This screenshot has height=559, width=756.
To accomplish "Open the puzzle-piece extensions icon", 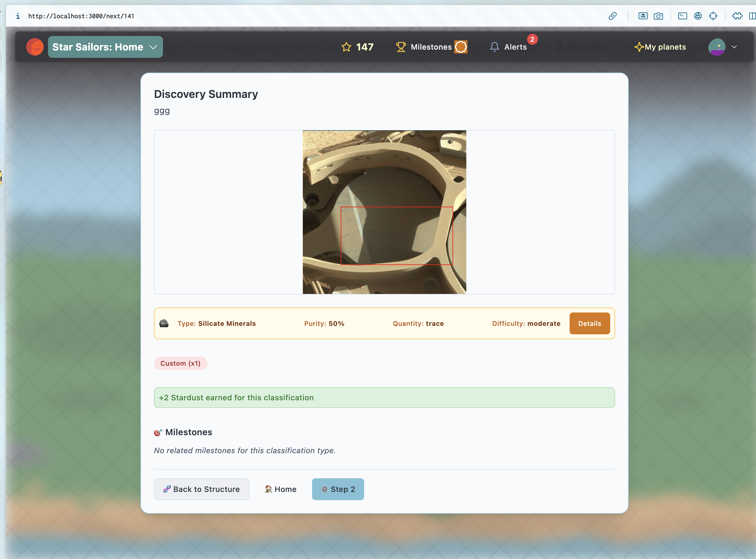I will [x=737, y=16].
